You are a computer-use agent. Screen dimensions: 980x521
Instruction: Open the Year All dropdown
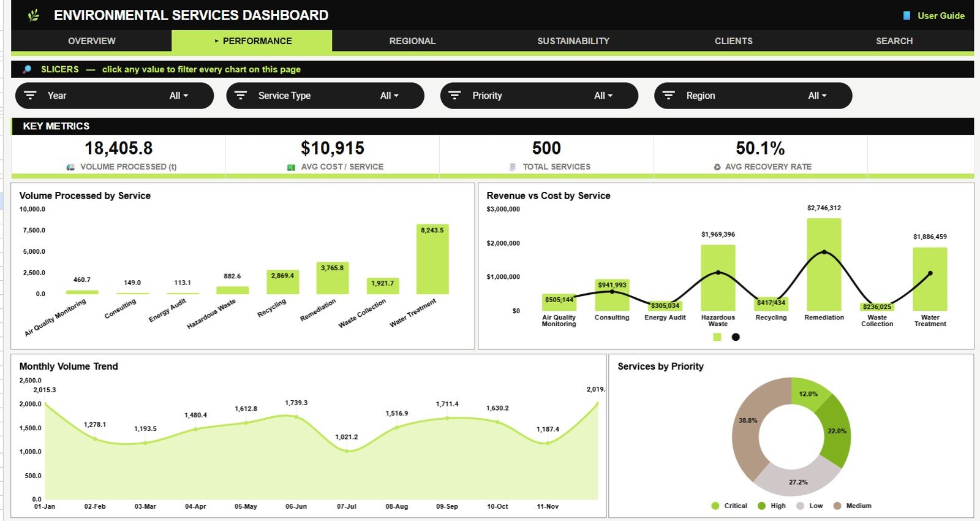[179, 96]
